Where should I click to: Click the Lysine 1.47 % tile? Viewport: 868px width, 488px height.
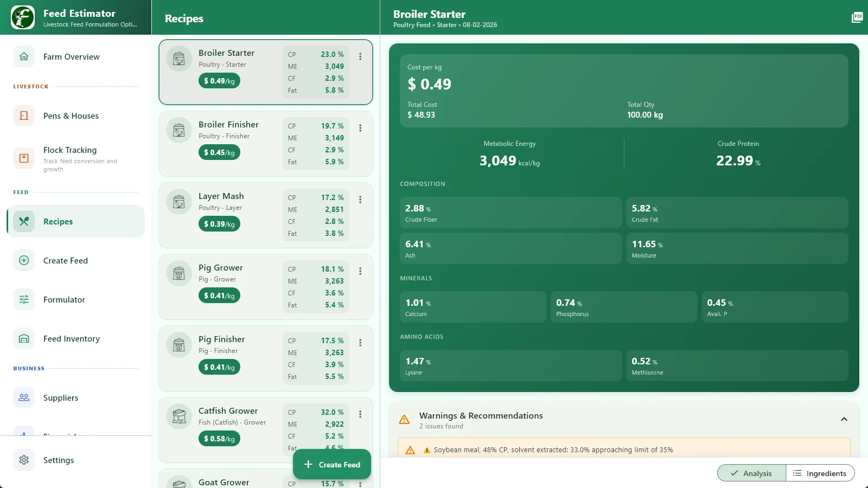pos(510,365)
